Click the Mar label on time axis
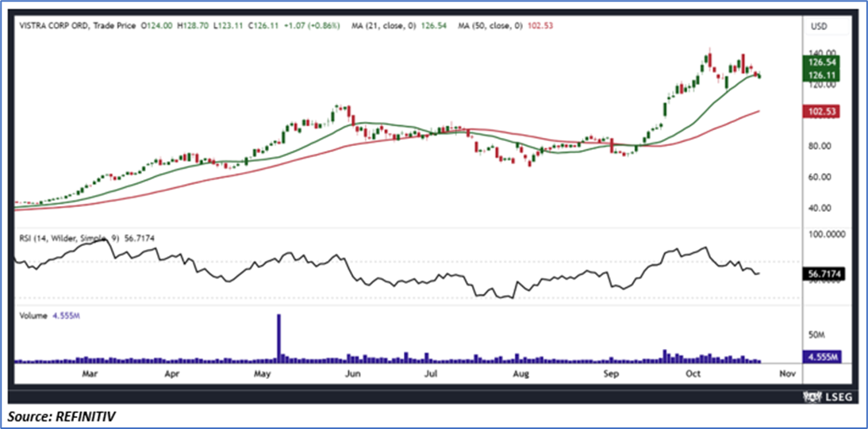 [x=90, y=374]
